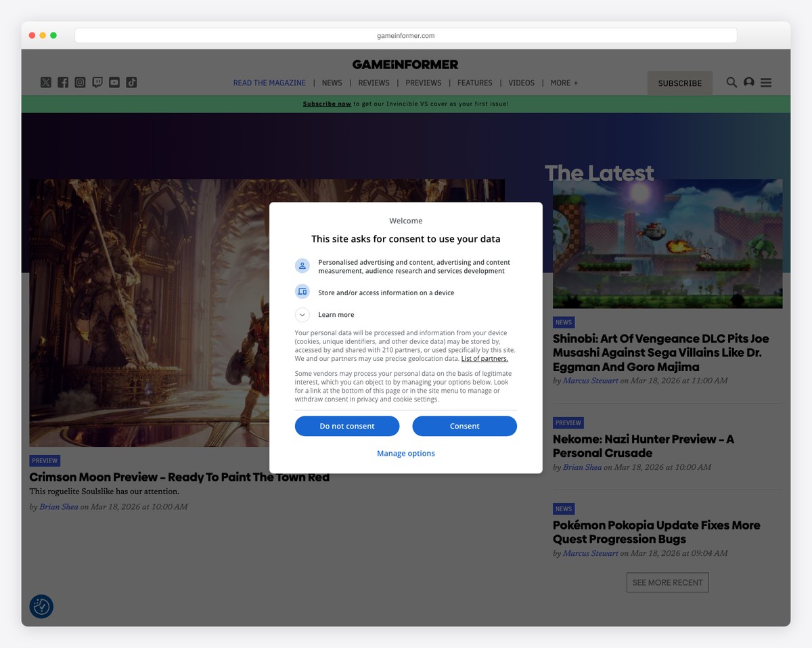The image size is (812, 648).
Task: Click the cookie privacy settings badge
Action: pyautogui.click(x=41, y=606)
